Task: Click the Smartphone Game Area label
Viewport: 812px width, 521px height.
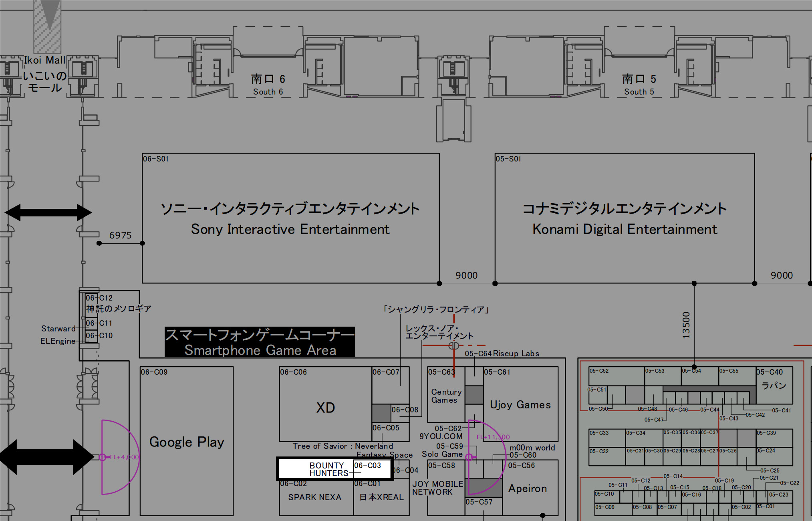Action: click(260, 342)
